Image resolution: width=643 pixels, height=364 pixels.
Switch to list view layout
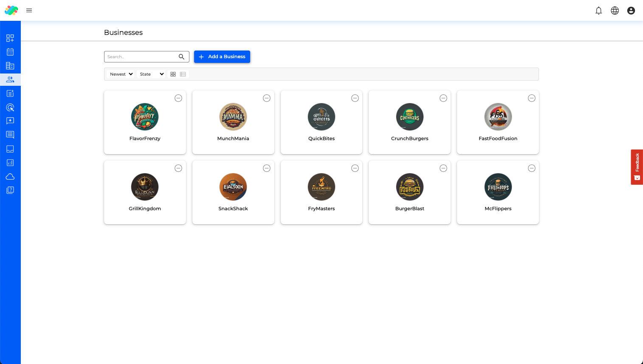tap(183, 74)
